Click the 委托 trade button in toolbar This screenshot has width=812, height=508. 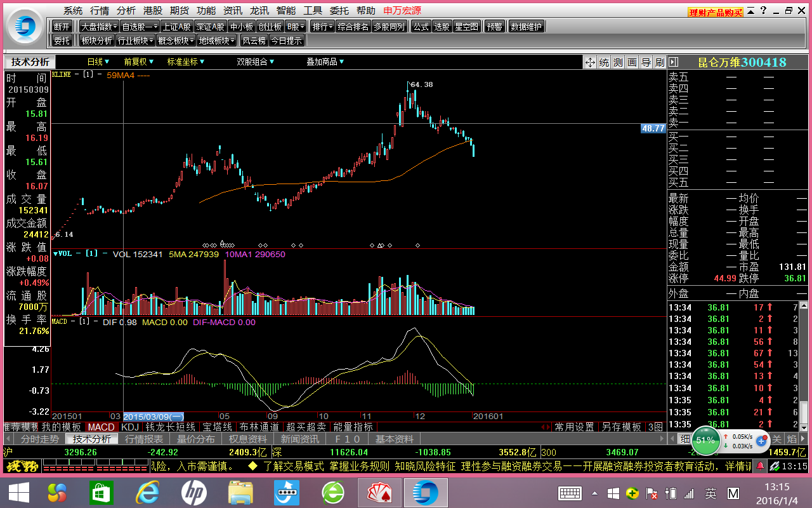pyautogui.click(x=62, y=41)
